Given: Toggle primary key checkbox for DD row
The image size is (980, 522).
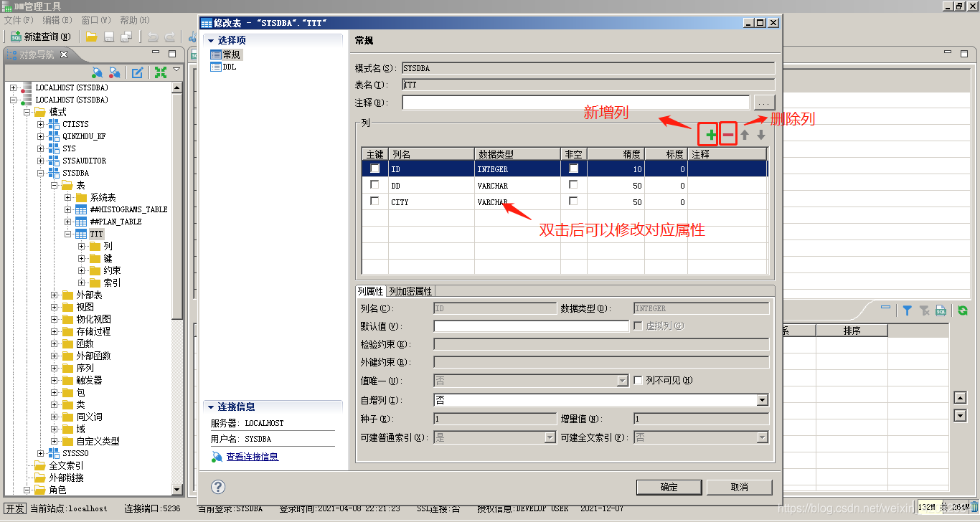Looking at the screenshot, I should tap(374, 185).
